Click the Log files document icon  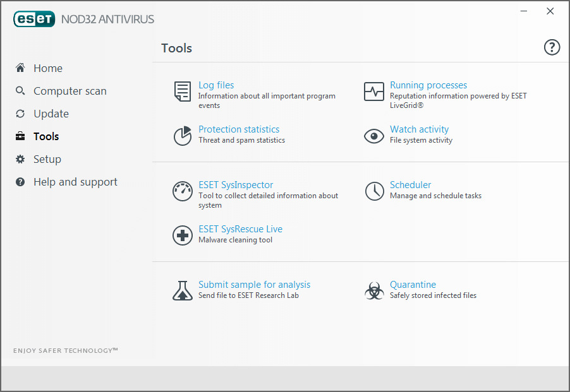pos(183,91)
